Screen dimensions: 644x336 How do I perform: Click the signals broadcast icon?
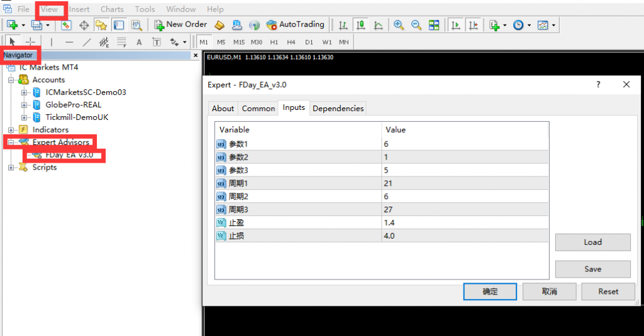click(254, 25)
